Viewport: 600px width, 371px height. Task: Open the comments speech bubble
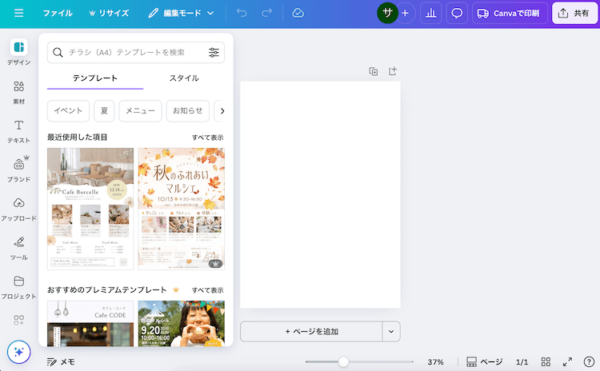pyautogui.click(x=457, y=13)
